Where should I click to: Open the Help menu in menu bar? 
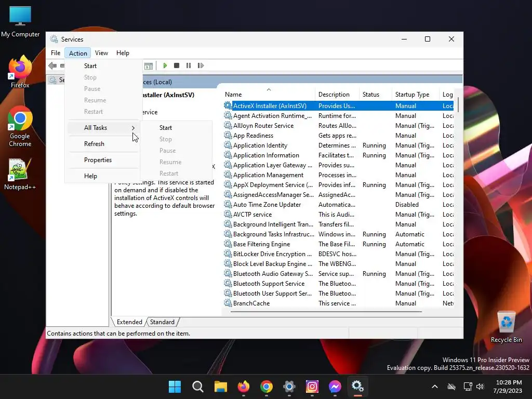coord(123,53)
